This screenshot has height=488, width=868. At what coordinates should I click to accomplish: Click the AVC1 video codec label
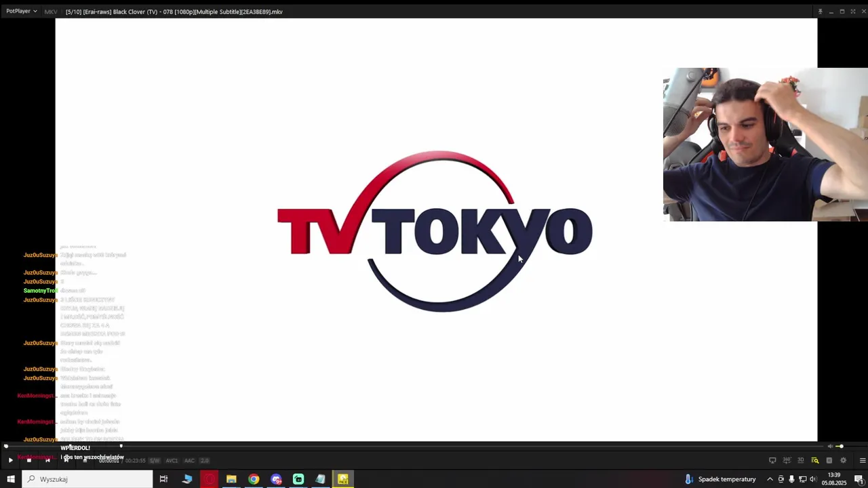pos(172,461)
